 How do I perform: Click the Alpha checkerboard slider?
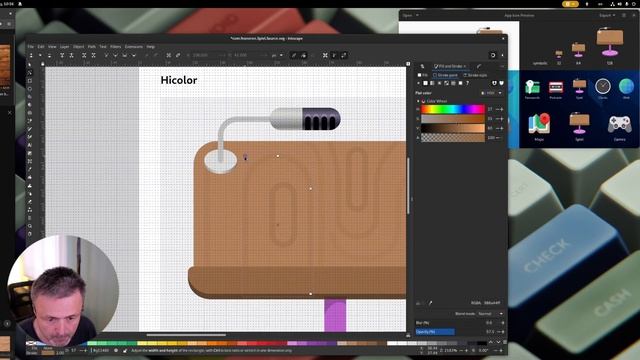pos(453,138)
